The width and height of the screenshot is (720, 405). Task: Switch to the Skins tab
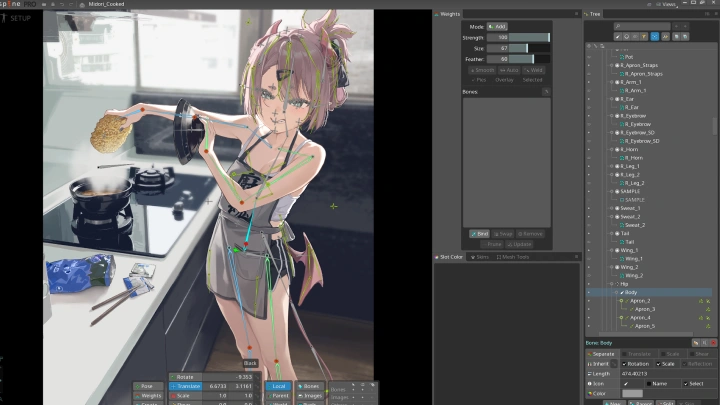(480, 257)
